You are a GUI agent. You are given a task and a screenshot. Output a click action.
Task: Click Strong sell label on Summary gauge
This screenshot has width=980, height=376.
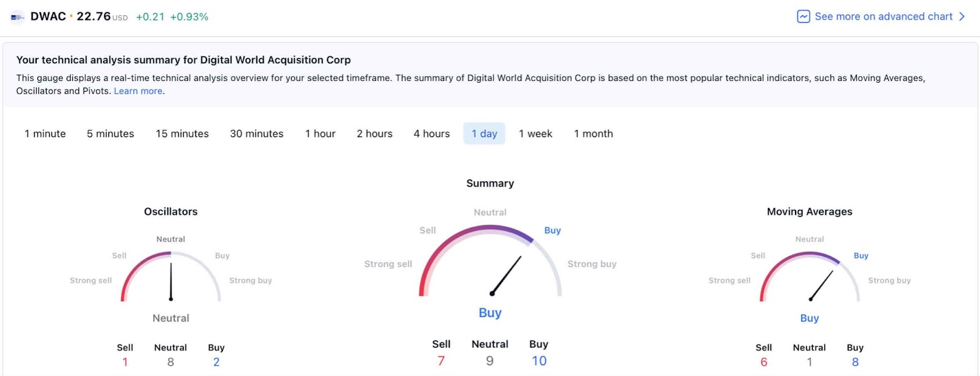tap(388, 264)
